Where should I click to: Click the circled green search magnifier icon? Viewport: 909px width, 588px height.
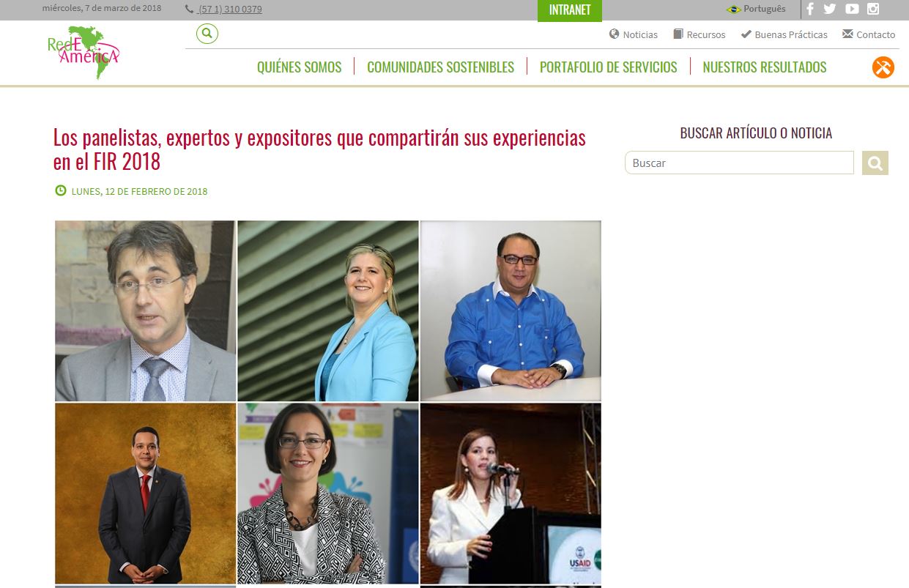coord(207,34)
